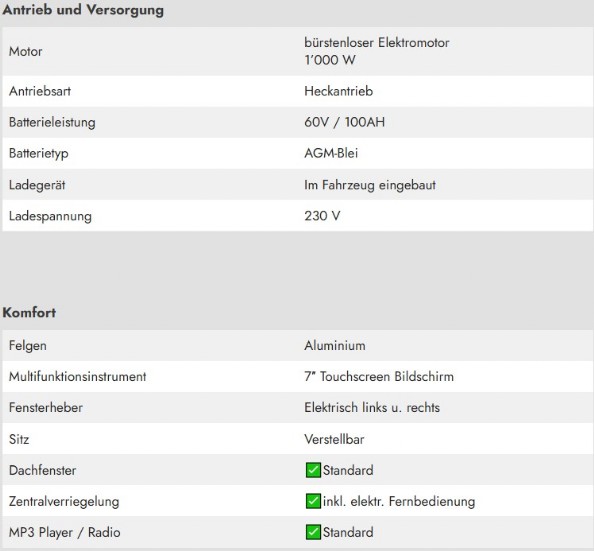Click the bürstenloser Elektromotor value

pyautogui.click(x=377, y=42)
